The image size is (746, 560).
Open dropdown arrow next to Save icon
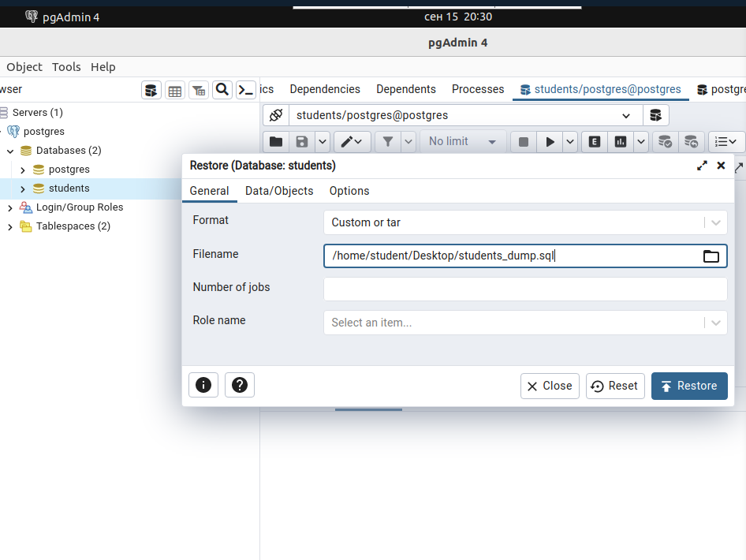tap(322, 142)
